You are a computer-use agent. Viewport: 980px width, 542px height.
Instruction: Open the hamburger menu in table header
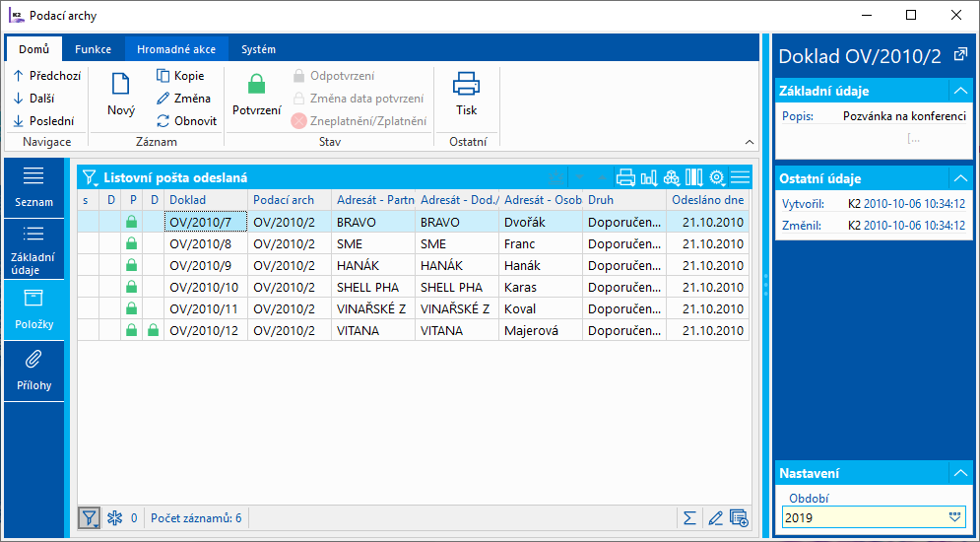740,178
